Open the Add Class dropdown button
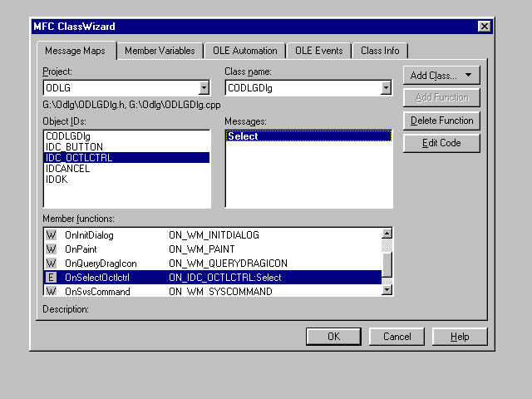Image resolution: width=532 pixels, height=399 pixels. (x=441, y=76)
